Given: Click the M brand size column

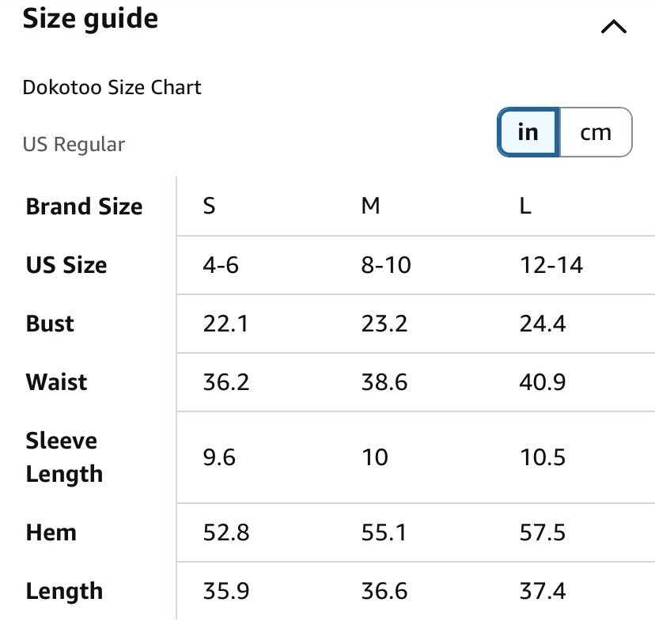Looking at the screenshot, I should (371, 206).
